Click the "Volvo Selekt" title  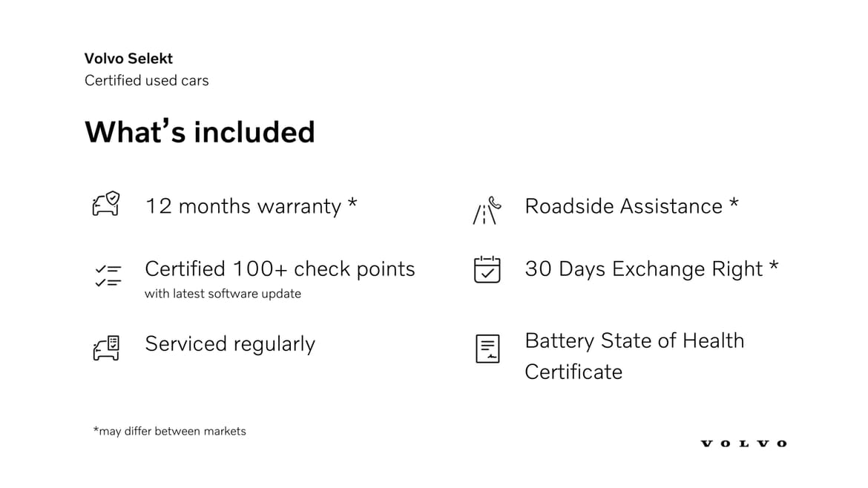(x=128, y=59)
